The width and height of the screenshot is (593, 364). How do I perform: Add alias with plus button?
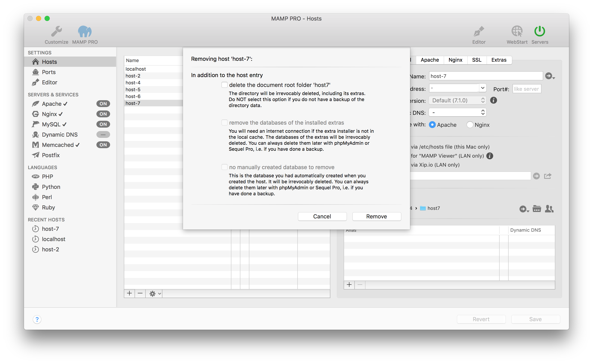click(x=349, y=285)
